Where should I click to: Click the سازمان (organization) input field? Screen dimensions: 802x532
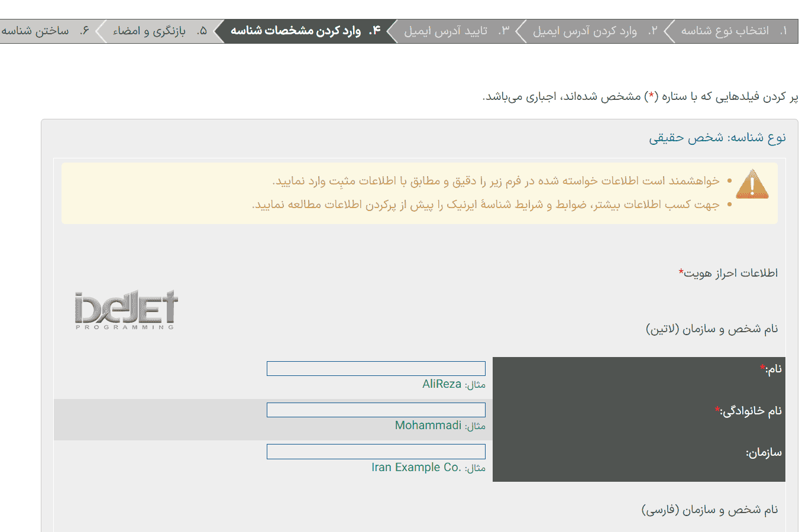pyautogui.click(x=376, y=452)
